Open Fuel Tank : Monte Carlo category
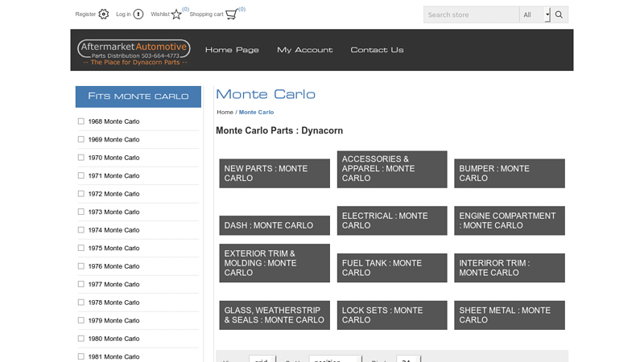The width and height of the screenshot is (644, 362). 392,268
